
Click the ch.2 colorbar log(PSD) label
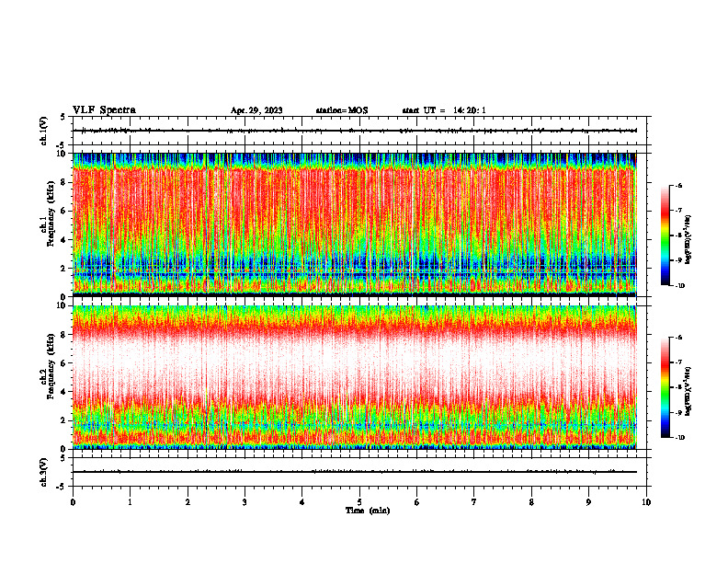(688, 391)
